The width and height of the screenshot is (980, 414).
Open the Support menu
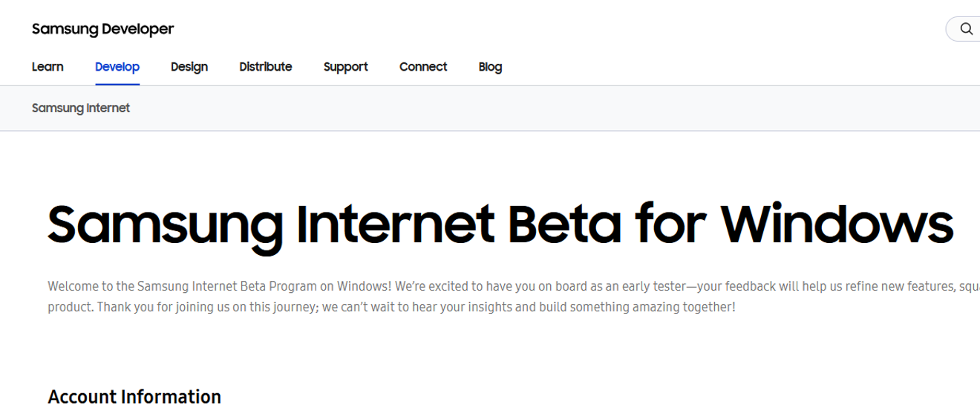click(x=346, y=67)
